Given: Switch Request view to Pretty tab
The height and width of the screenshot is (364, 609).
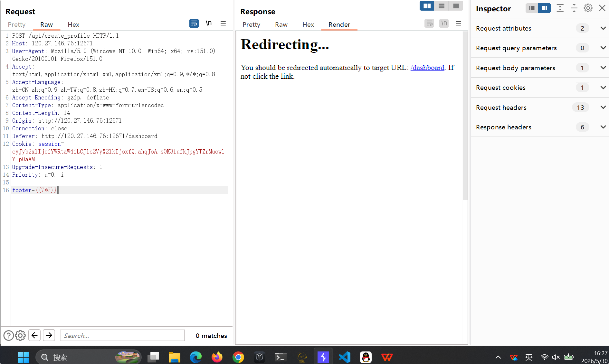Looking at the screenshot, I should (x=17, y=24).
